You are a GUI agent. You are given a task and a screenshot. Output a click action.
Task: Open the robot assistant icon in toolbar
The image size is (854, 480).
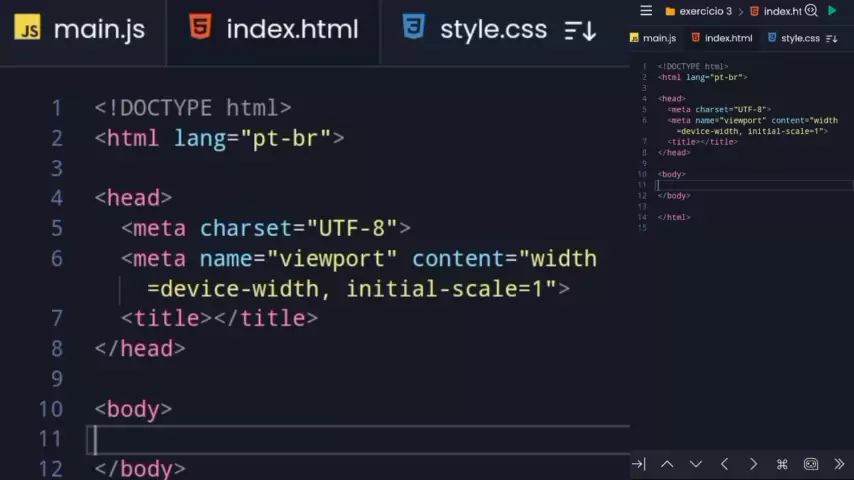[811, 464]
